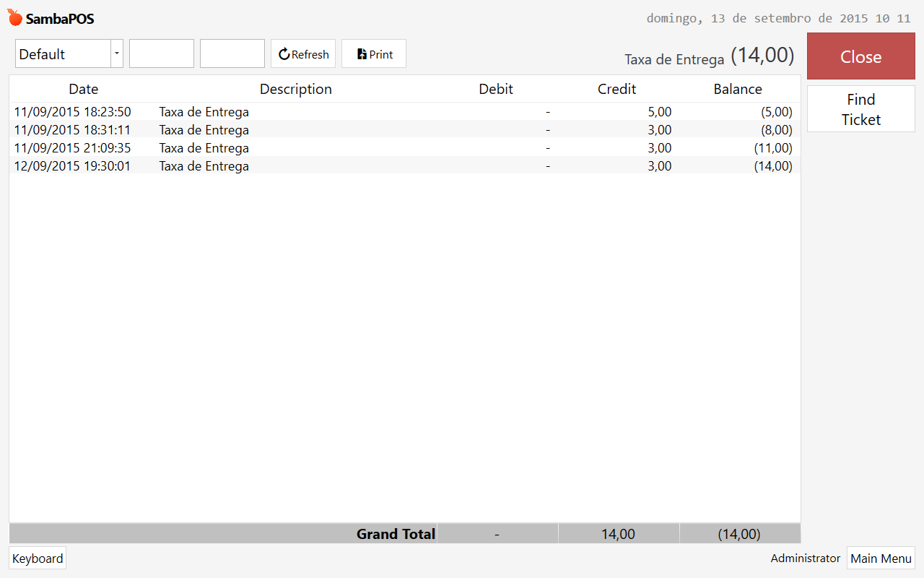Focus the first empty date input field
Viewport: 924px width, 578px height.
pyautogui.click(x=162, y=54)
